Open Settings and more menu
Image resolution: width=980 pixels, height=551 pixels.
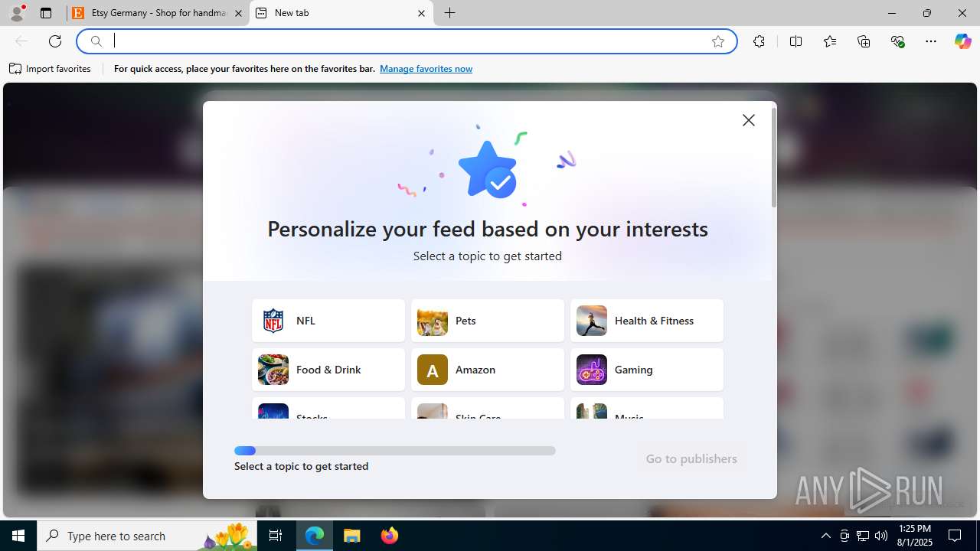click(x=931, y=41)
